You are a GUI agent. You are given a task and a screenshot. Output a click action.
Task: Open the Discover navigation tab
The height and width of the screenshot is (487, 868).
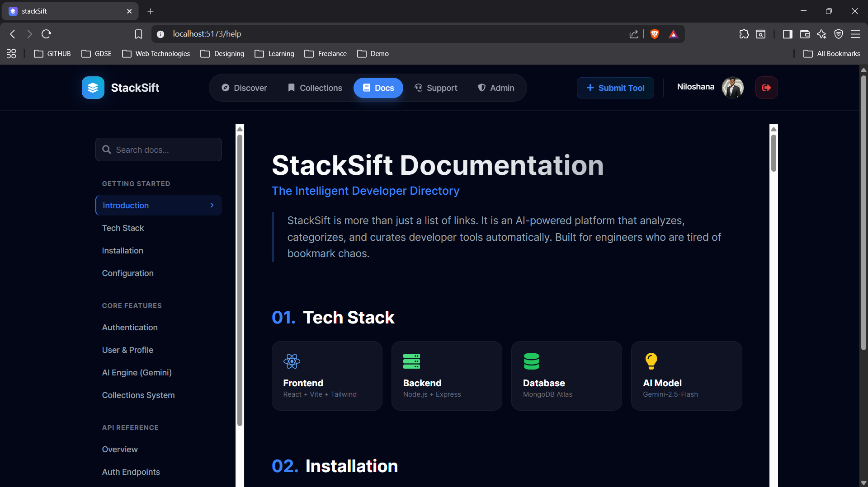tap(244, 88)
